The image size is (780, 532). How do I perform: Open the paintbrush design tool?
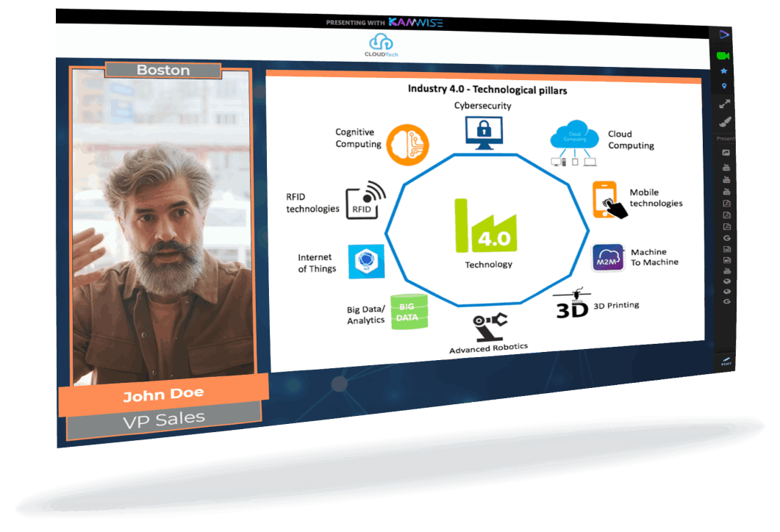pyautogui.click(x=726, y=121)
